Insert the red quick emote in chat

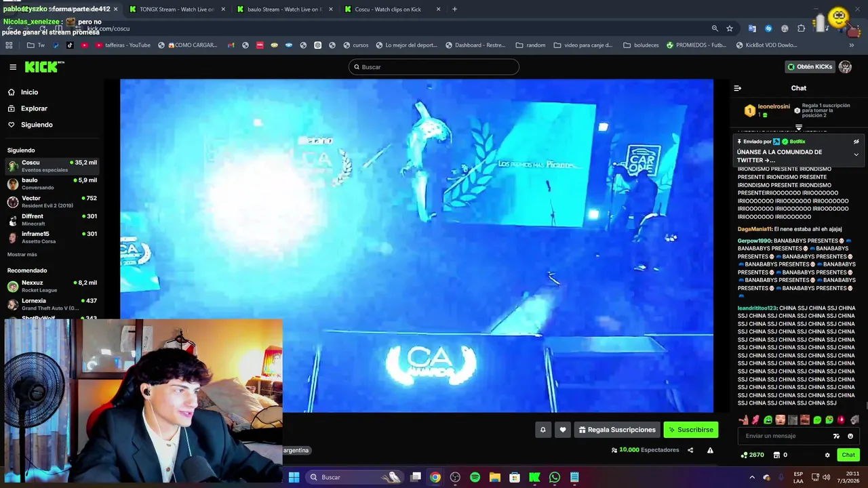841,420
